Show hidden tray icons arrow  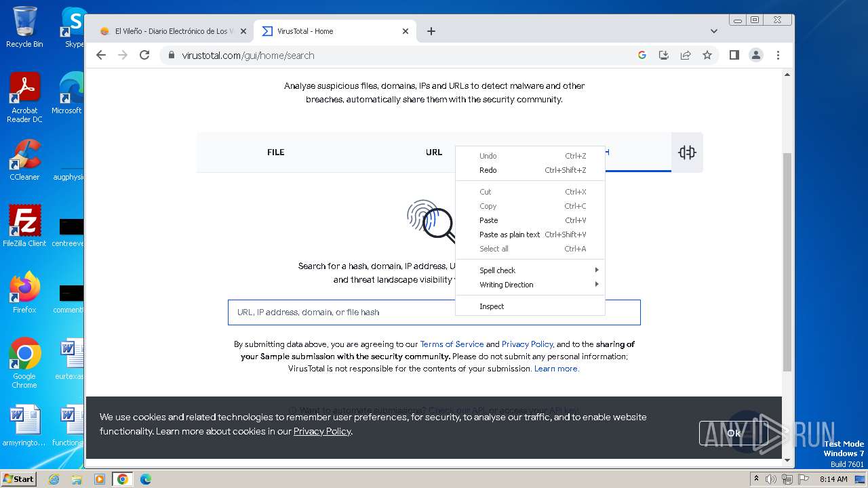click(757, 479)
